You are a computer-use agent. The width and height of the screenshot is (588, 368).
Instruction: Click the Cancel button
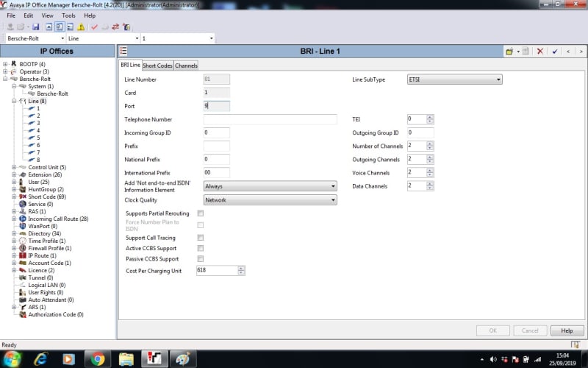pos(530,330)
